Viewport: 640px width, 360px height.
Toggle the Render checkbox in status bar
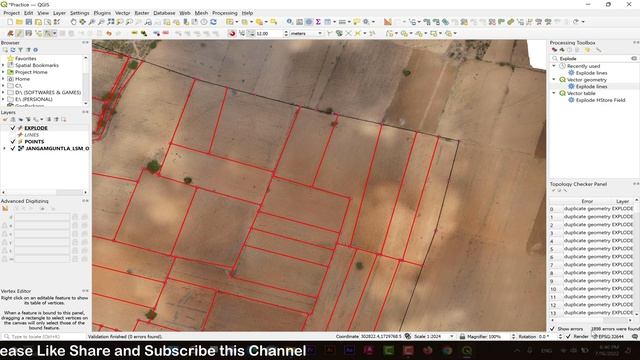point(568,337)
